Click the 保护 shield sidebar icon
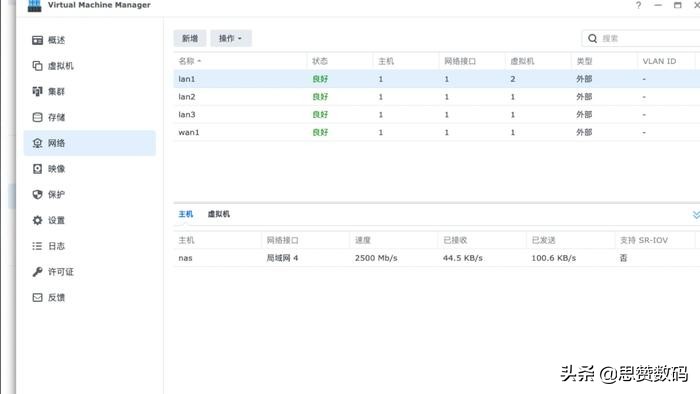The width and height of the screenshot is (700, 394). 38,195
